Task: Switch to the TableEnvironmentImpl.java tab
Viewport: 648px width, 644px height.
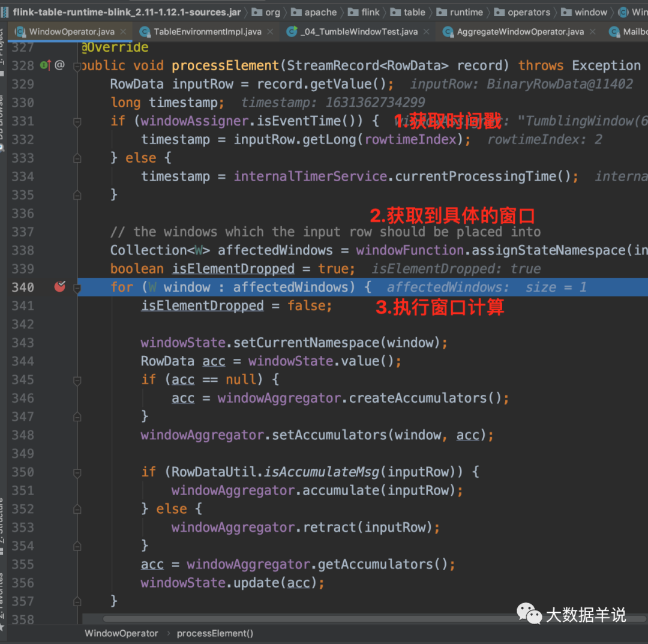Action: pyautogui.click(x=207, y=31)
